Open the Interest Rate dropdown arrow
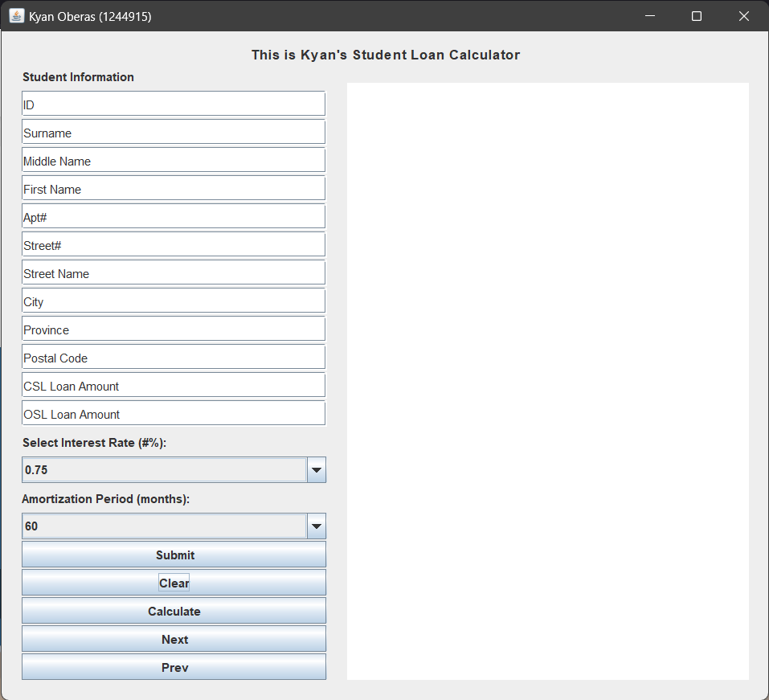Screen dimensions: 769x700 coord(317,470)
